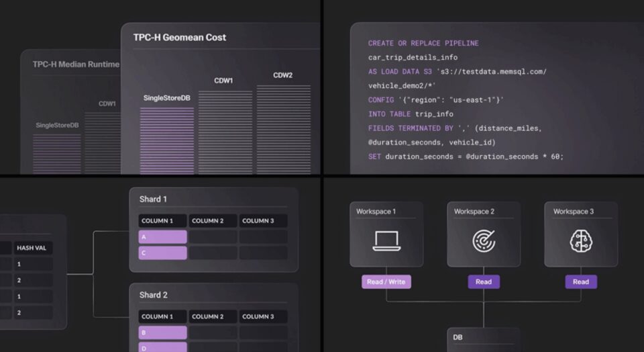Select the purple cell A in Shard 1

coord(163,236)
